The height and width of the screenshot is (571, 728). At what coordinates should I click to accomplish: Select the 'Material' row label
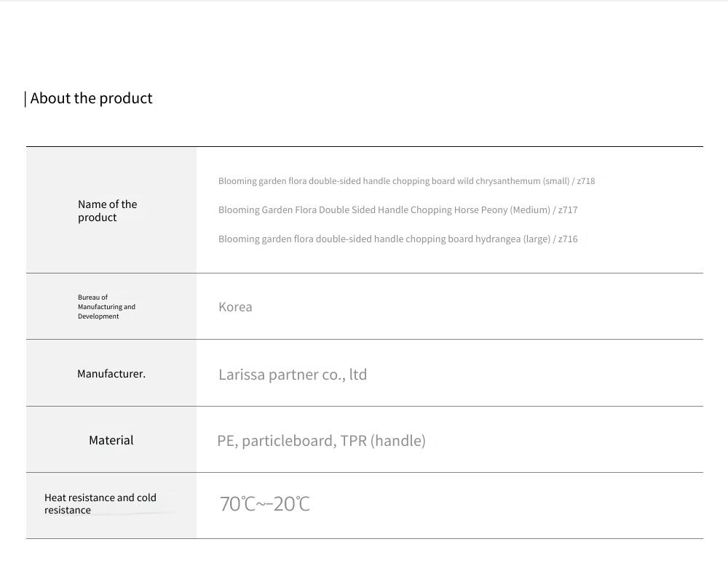111,440
